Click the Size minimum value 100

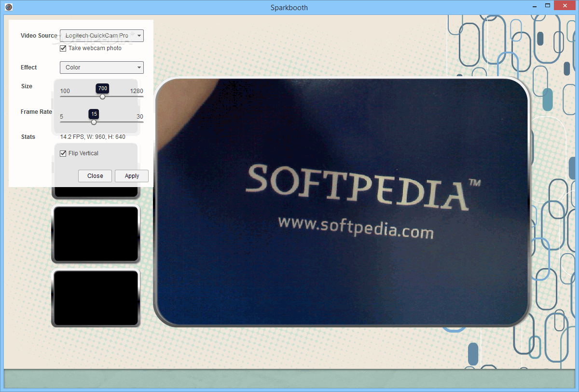pos(65,91)
